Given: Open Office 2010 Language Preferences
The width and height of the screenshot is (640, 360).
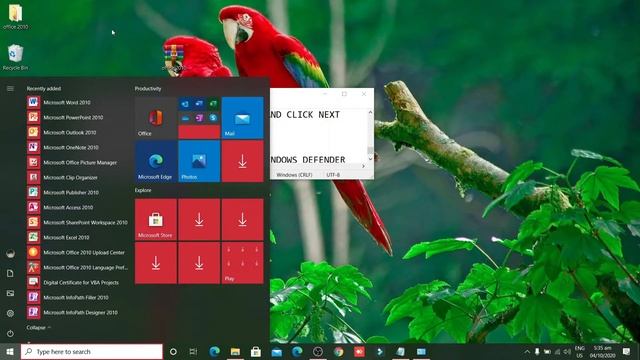Looking at the screenshot, I should [78, 267].
